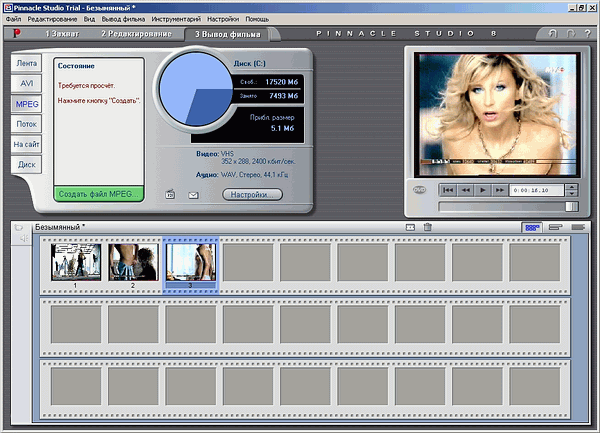The image size is (600, 433).
Task: Switch to text list view icon
Action: tap(578, 227)
